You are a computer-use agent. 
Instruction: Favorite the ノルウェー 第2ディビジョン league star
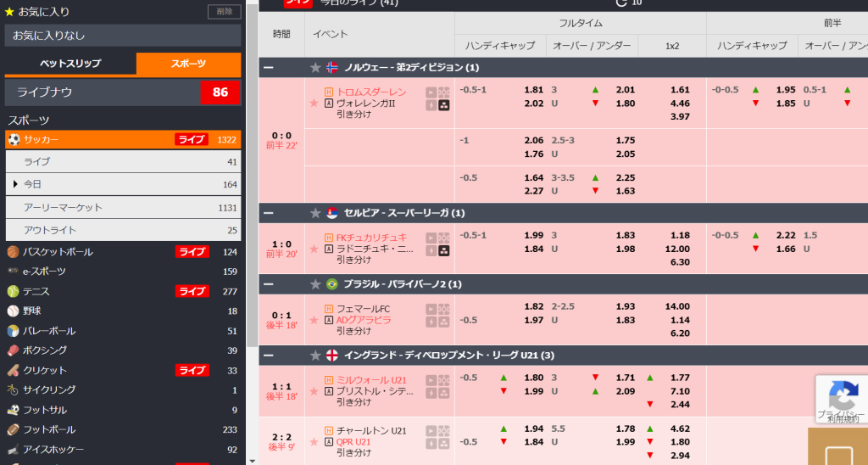click(x=315, y=68)
